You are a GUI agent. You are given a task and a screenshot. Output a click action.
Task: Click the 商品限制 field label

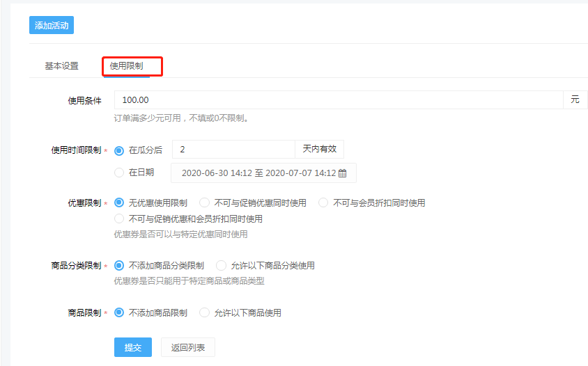(85, 313)
